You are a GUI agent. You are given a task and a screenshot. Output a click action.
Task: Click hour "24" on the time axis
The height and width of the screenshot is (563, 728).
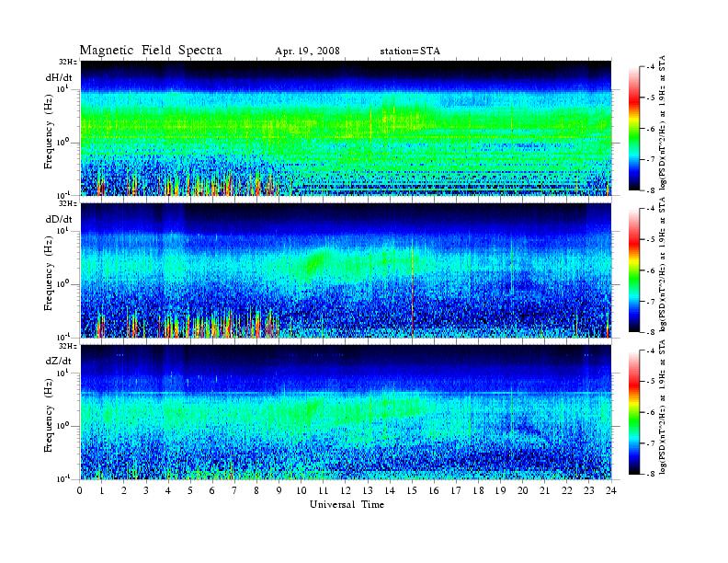pos(611,490)
